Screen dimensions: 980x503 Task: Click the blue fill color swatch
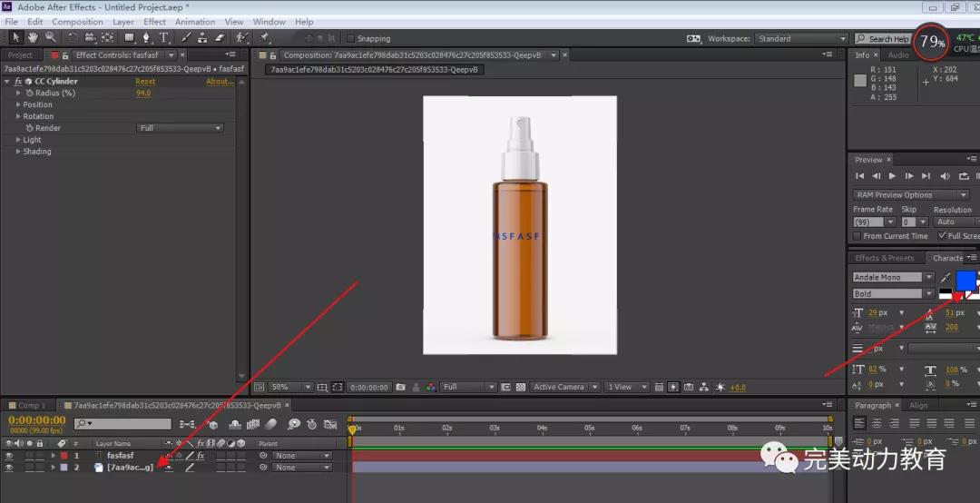(965, 280)
